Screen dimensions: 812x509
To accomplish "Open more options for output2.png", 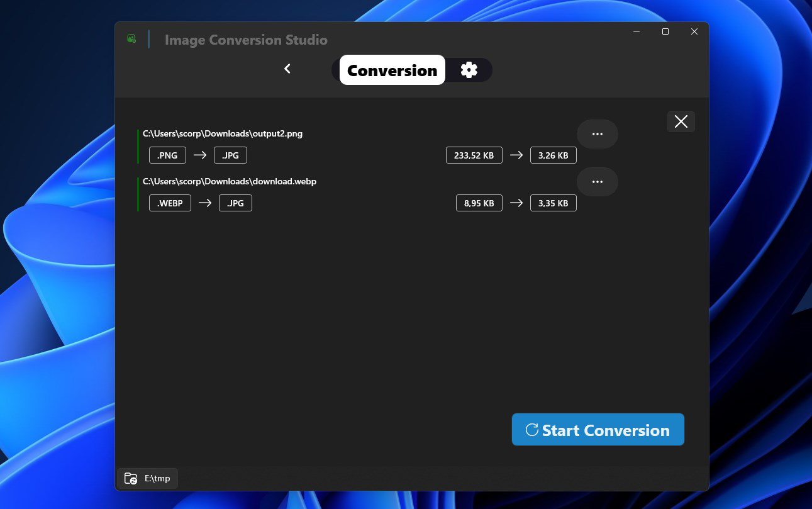I will click(x=598, y=134).
